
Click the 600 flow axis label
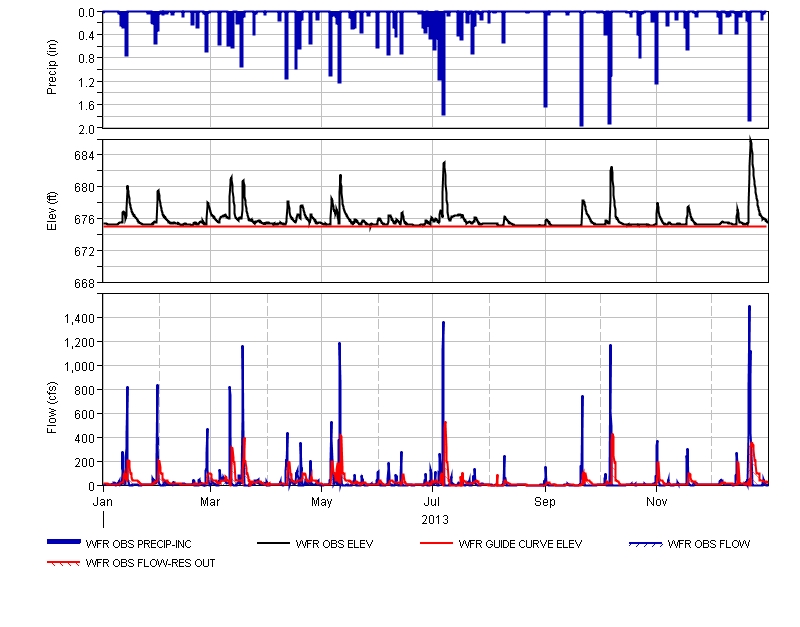(x=85, y=415)
